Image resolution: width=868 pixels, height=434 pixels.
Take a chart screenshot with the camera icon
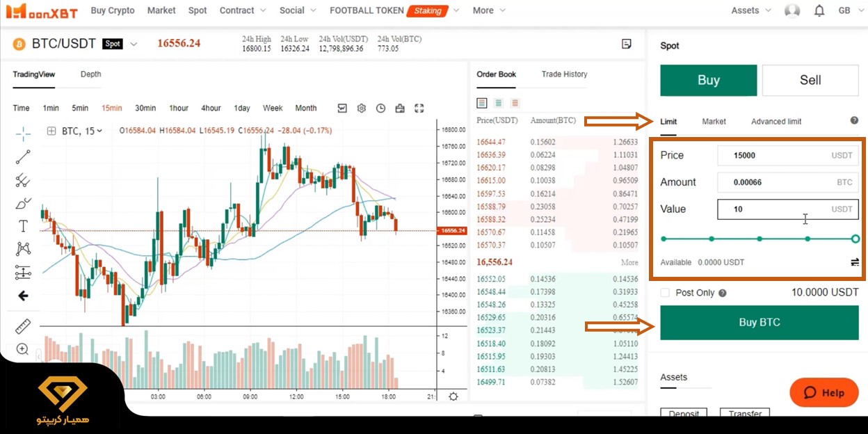(x=400, y=108)
